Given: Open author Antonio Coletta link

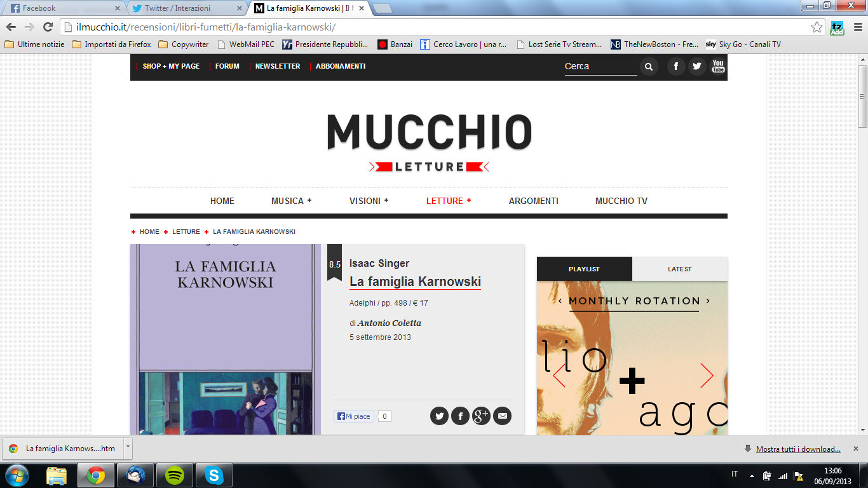Looking at the screenshot, I should pos(389,323).
